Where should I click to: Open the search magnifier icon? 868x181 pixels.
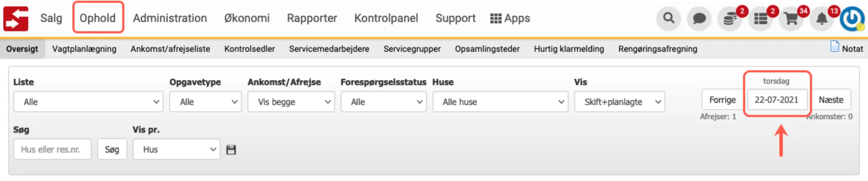668,18
